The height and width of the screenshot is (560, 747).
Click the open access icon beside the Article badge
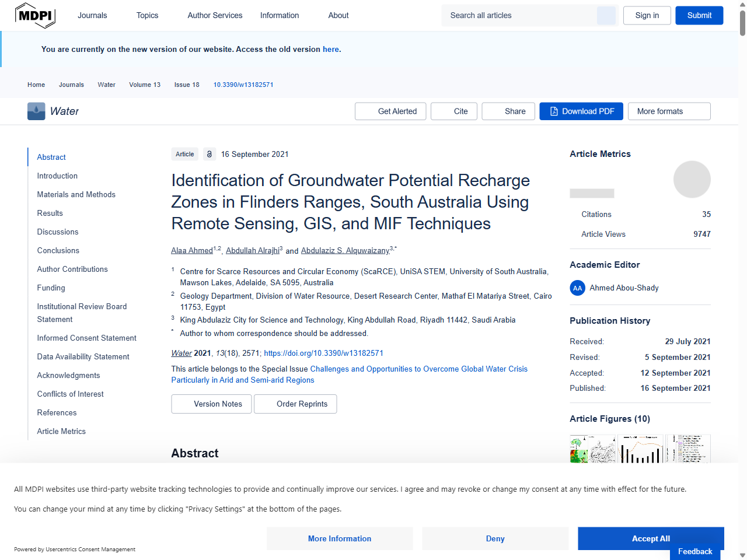(x=209, y=153)
